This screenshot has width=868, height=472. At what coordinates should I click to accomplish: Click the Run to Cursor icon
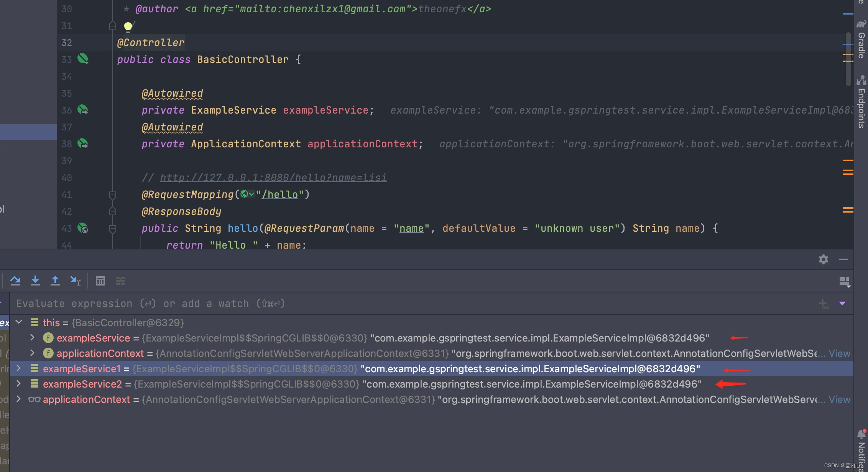coord(75,281)
